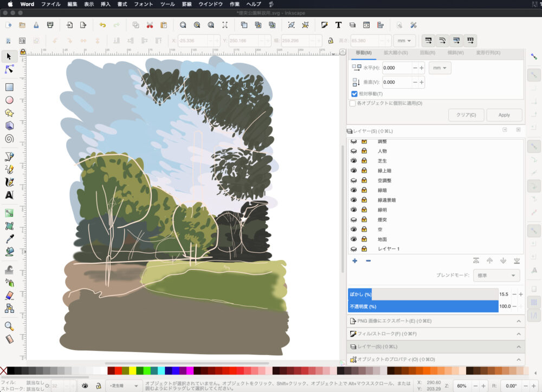542x392 pixels.
Task: Click the ぼかし blur slider
Action: point(423,294)
